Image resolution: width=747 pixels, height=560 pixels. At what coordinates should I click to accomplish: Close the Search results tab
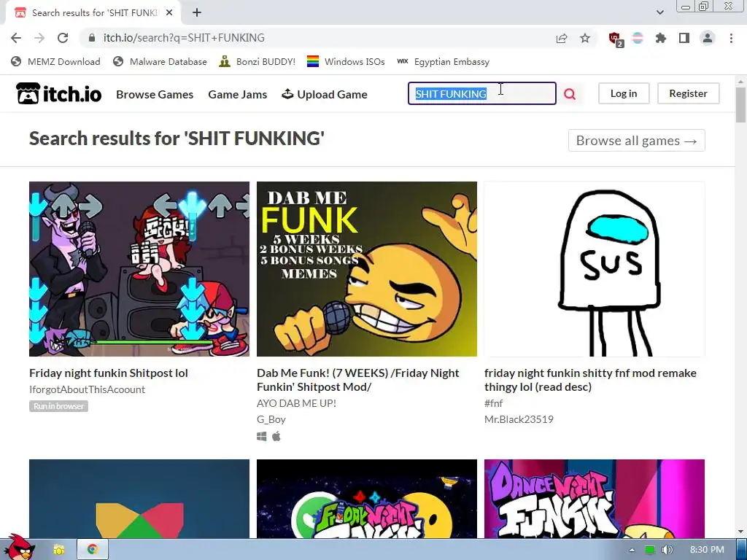pyautogui.click(x=169, y=13)
